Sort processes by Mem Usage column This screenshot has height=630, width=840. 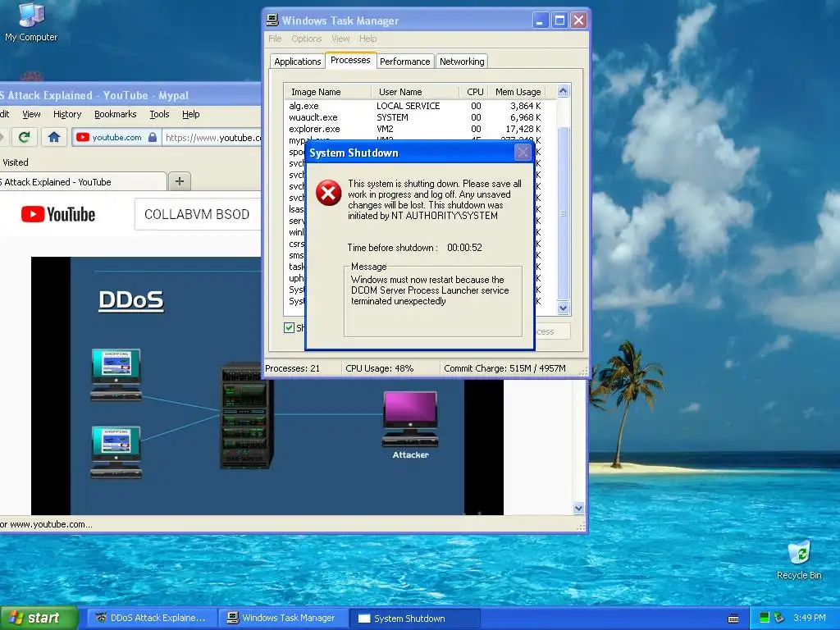click(517, 92)
